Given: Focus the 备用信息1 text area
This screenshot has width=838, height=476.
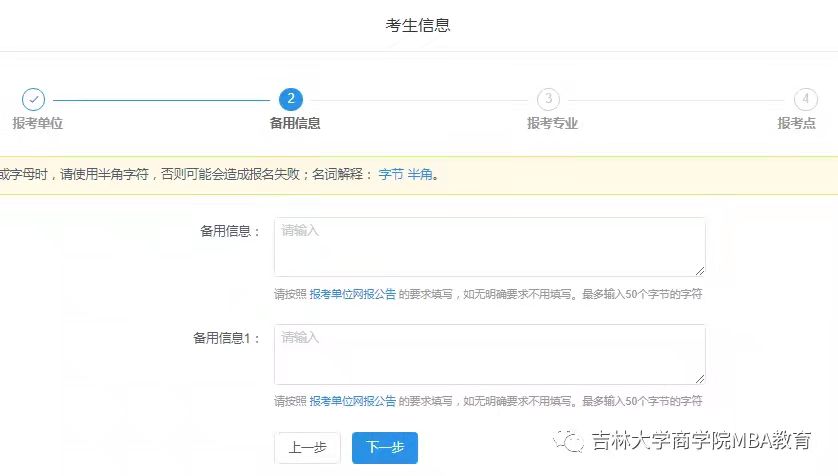Looking at the screenshot, I should pyautogui.click(x=489, y=354).
